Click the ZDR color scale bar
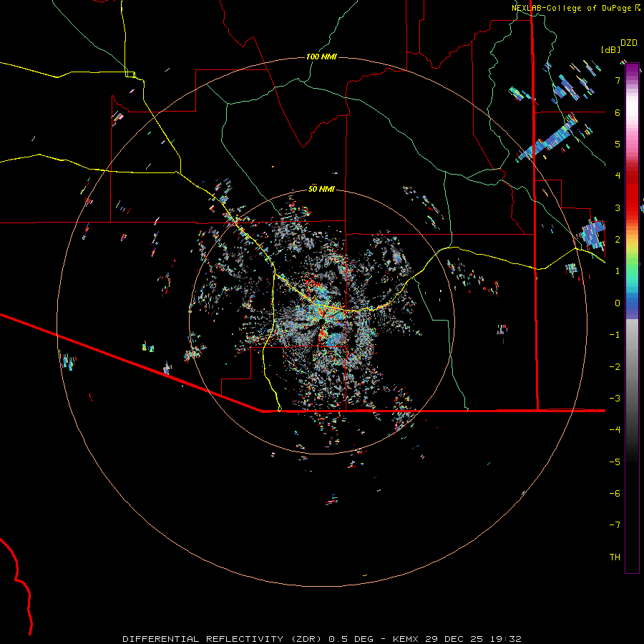This screenshot has width=644, height=644. pyautogui.click(x=632, y=318)
